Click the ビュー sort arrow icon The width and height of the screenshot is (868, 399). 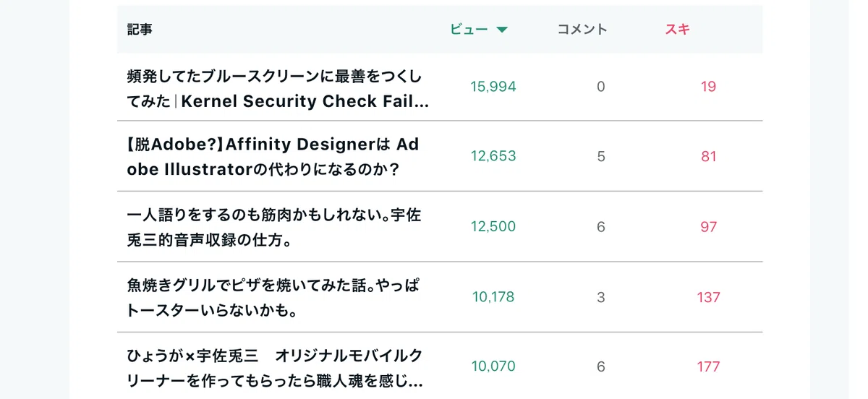(x=502, y=30)
